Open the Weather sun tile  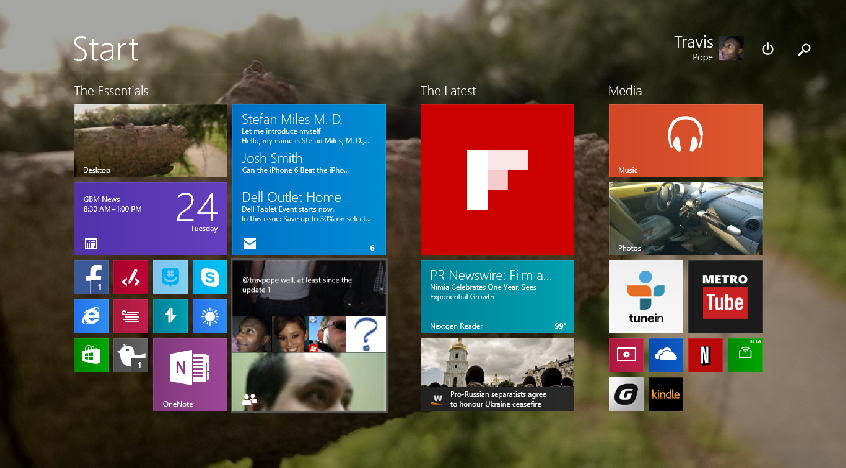[x=210, y=316]
